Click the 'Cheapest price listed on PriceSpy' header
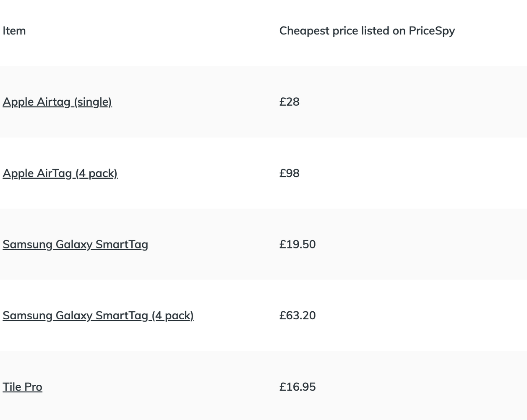Viewport: 527px width, 420px height. point(367,31)
